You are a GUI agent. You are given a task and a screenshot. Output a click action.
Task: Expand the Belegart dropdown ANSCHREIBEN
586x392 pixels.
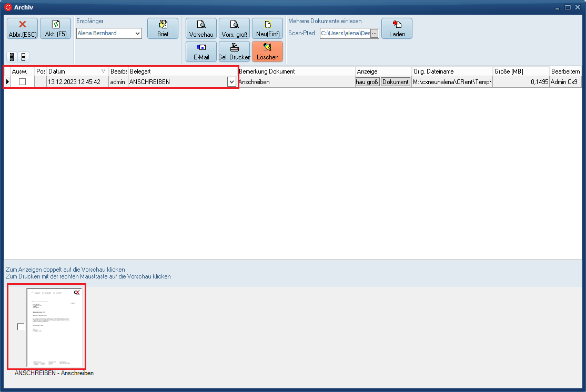(231, 82)
